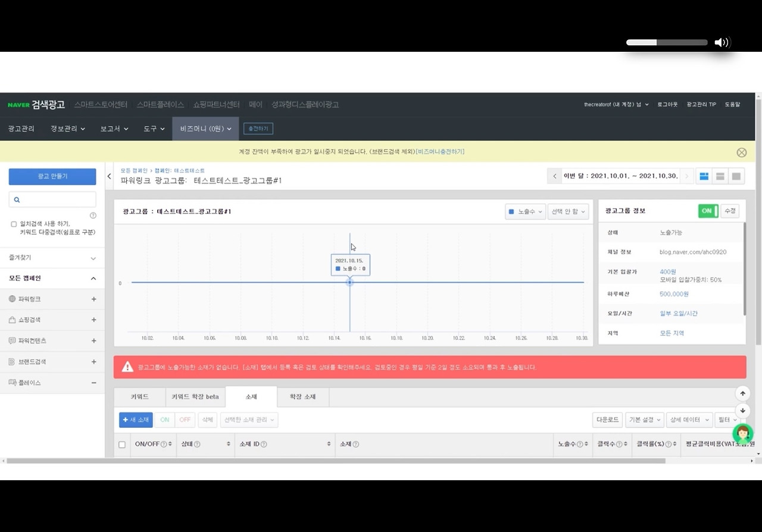Open the 노출수 chart metric dropdown
This screenshot has width=762, height=532.
click(x=525, y=211)
